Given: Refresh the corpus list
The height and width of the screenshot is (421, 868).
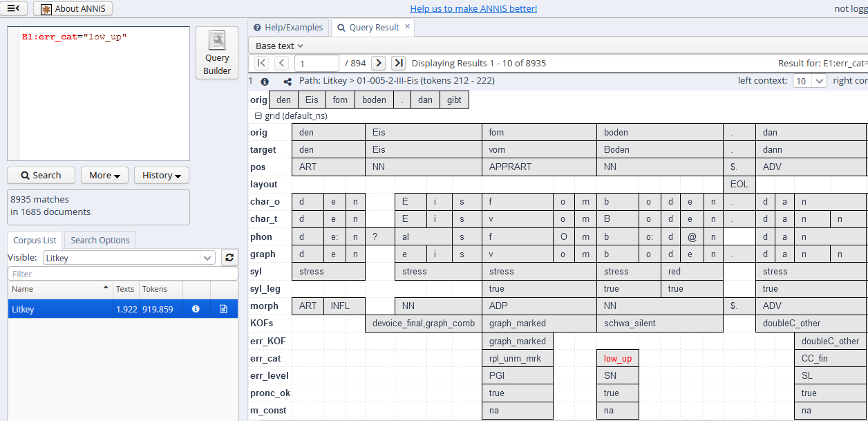Looking at the screenshot, I should (229, 257).
